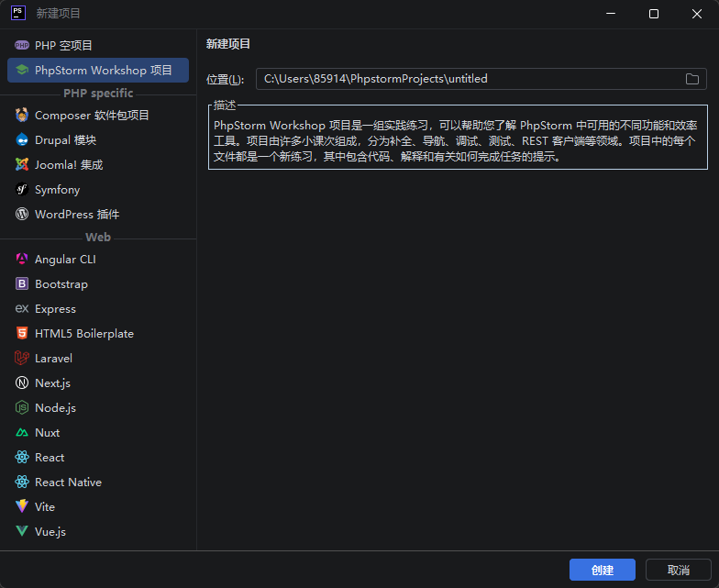The width and height of the screenshot is (719, 588).
Task: Pick the Node.js project type
Action: 98,407
